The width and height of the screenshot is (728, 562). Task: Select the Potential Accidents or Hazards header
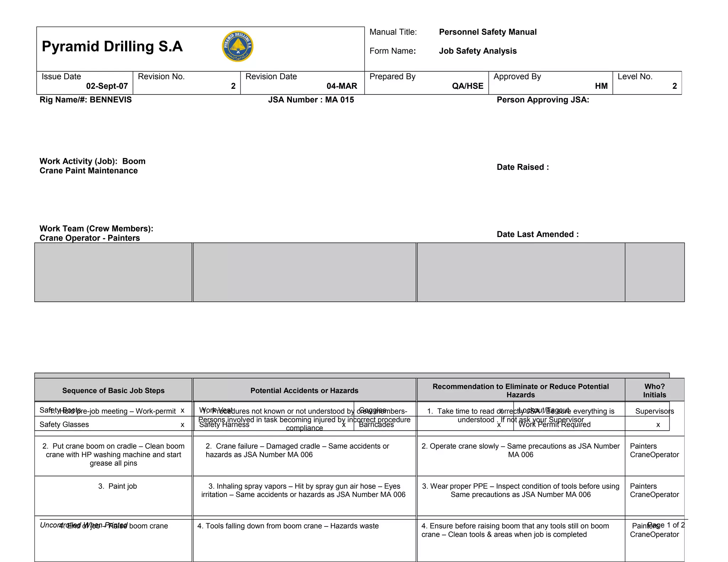point(304,390)
